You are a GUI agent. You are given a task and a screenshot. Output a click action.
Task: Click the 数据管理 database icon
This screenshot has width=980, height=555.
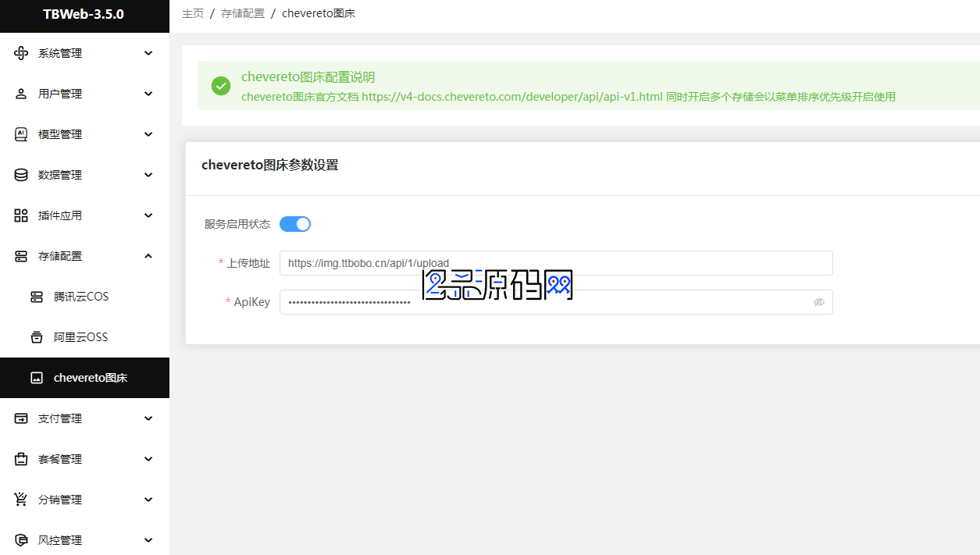pos(21,175)
